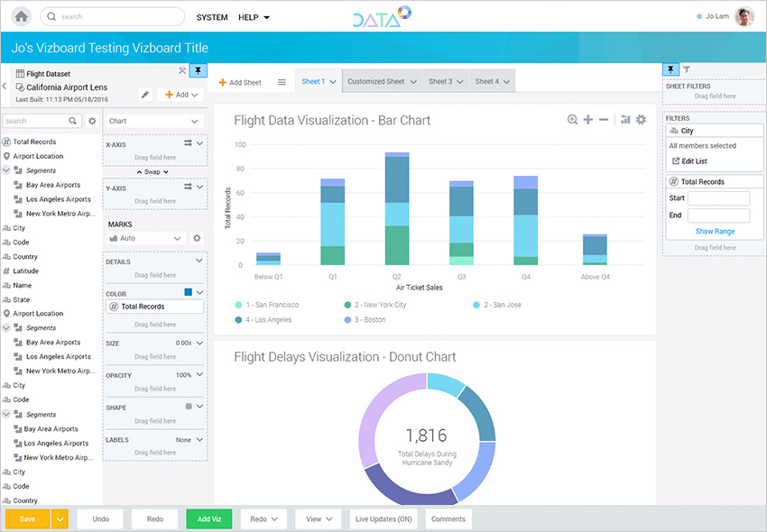
Task: Click the blue Color swatch in Marks
Action: pyautogui.click(x=188, y=292)
